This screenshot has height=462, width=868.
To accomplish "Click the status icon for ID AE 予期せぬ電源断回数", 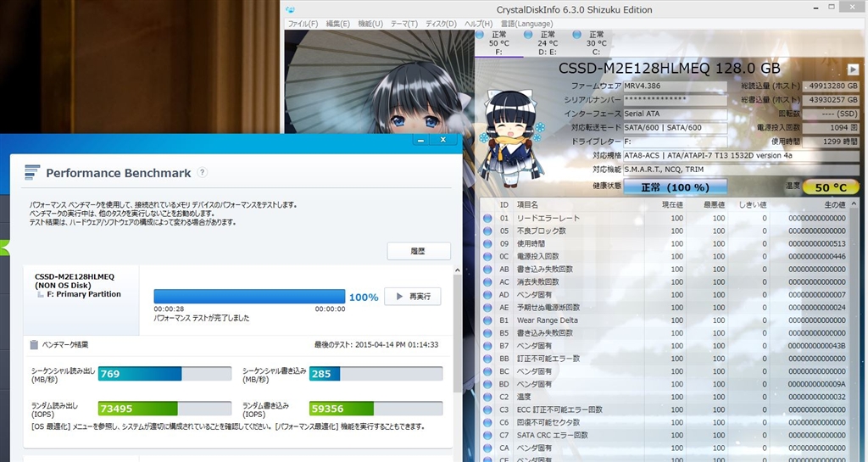I will (x=487, y=308).
